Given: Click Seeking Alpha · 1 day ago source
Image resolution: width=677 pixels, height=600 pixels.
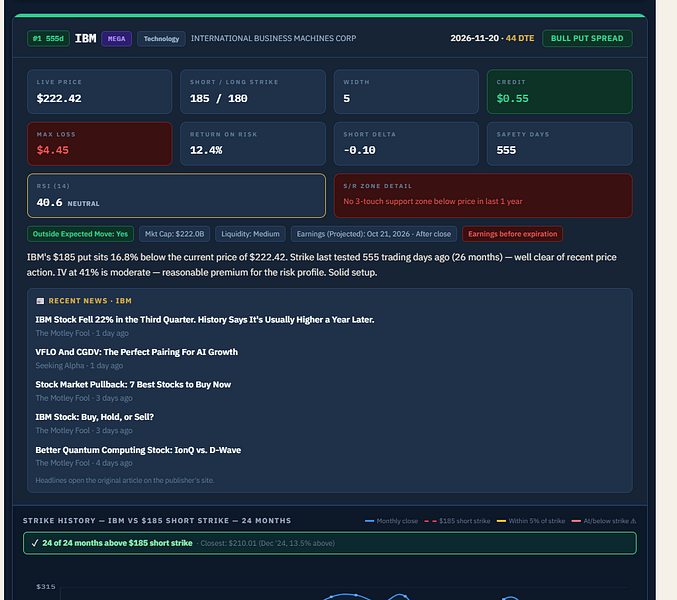Looking at the screenshot, I should point(79,366).
